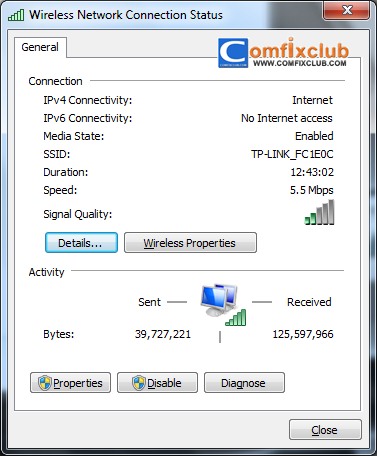Click the SSID value TP-LINK_FC1E0C
The height and width of the screenshot is (456, 377).
coord(292,154)
